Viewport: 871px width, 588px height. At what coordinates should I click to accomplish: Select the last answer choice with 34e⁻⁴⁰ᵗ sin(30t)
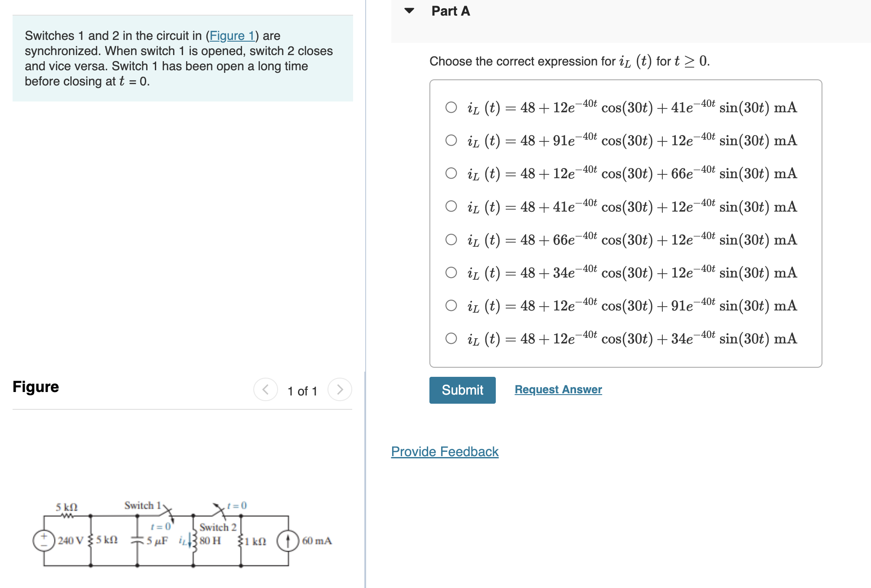click(451, 340)
